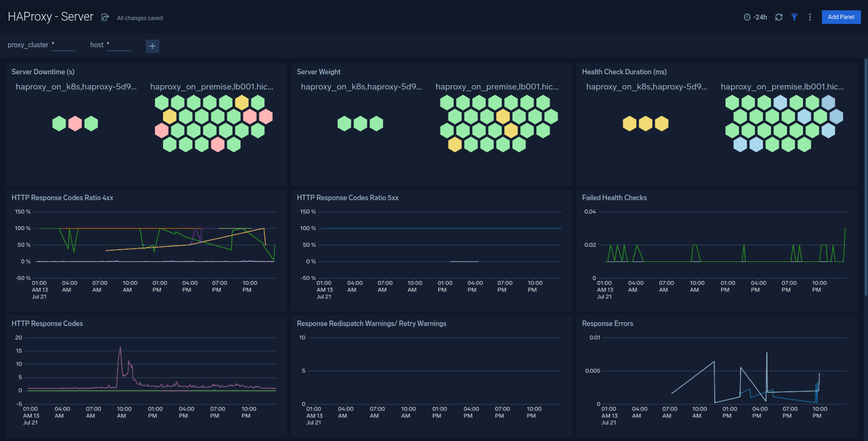The height and width of the screenshot is (441, 868).
Task: Click the Server Downtime (s) panel title
Action: point(43,72)
